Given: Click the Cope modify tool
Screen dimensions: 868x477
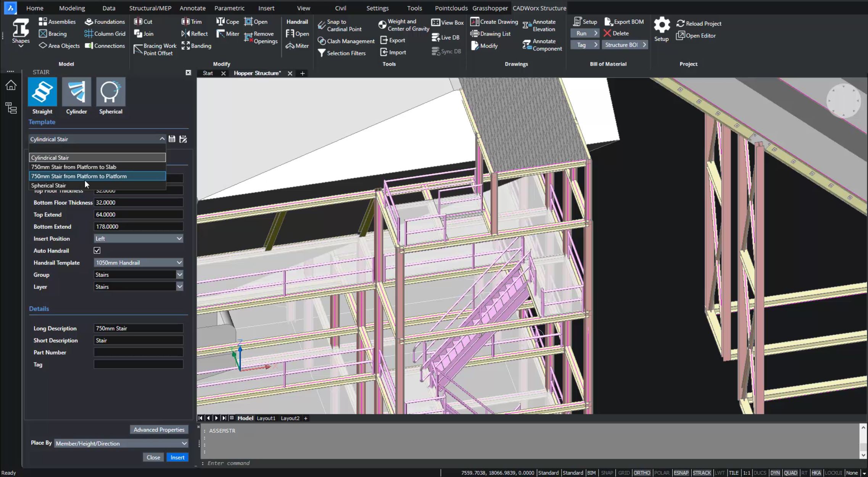Looking at the screenshot, I should [x=227, y=22].
